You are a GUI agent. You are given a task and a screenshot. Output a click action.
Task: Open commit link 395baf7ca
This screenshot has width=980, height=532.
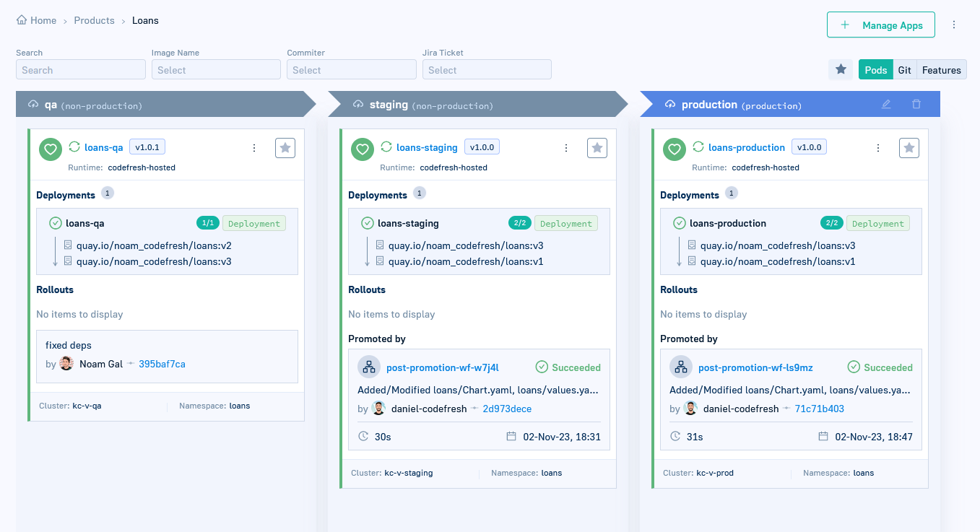tap(162, 364)
